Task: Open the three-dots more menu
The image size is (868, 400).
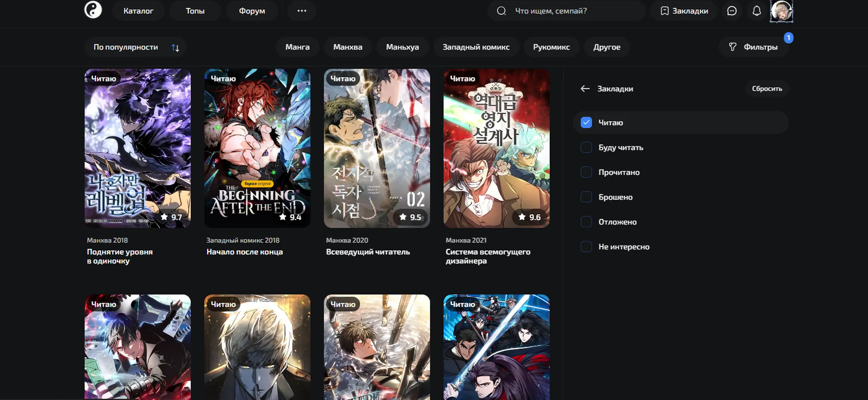Action: tap(302, 11)
